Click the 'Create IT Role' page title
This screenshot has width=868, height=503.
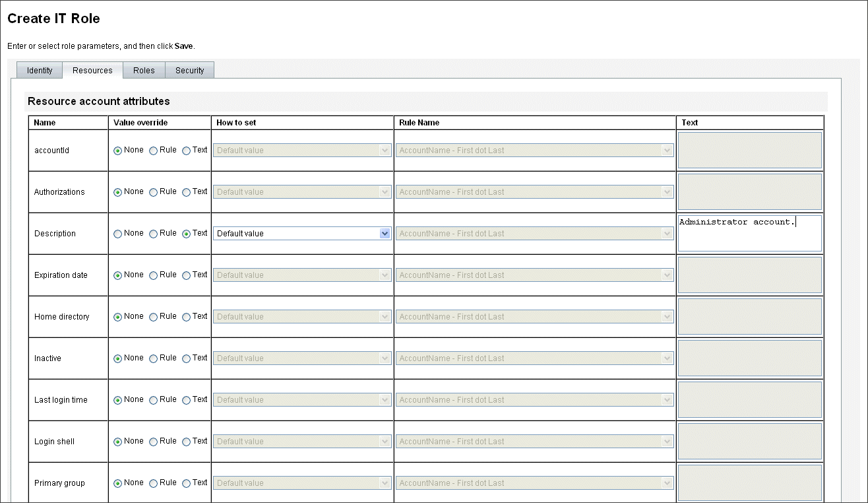[x=53, y=18]
